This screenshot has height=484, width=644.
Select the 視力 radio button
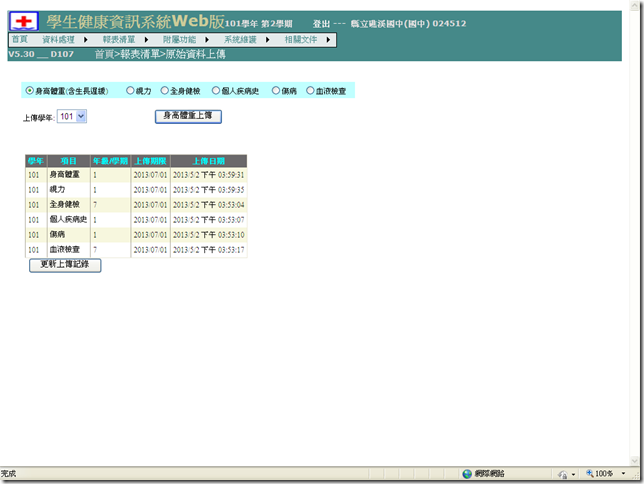(x=130, y=90)
